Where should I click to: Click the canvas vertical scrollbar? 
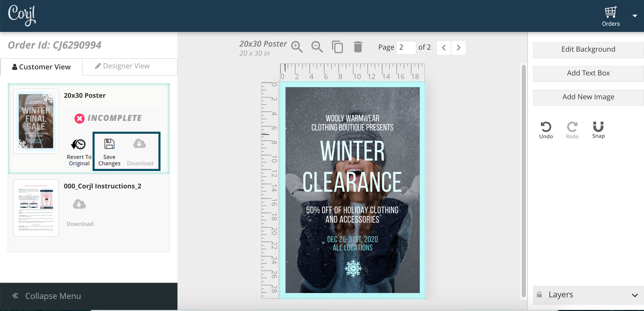523,181
